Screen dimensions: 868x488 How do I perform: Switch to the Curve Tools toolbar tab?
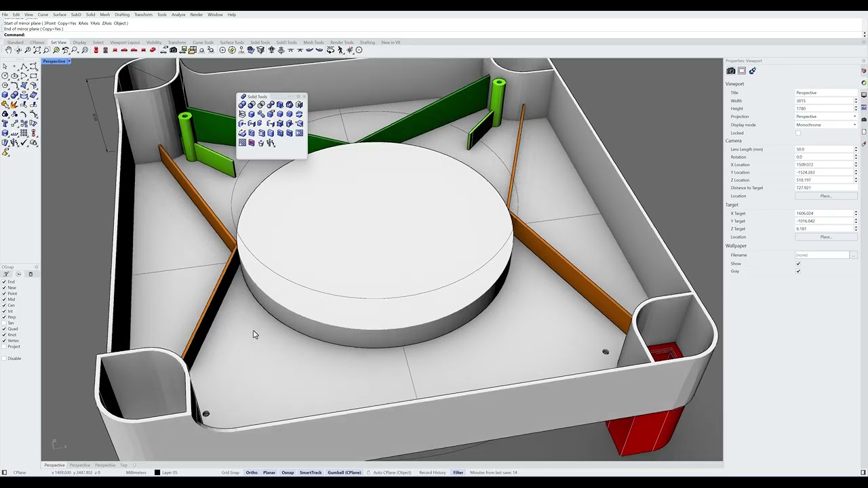203,43
